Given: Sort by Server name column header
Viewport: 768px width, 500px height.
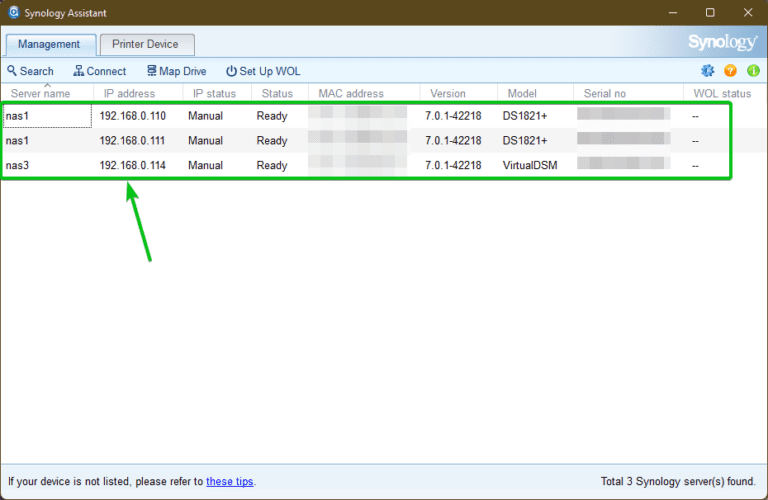Looking at the screenshot, I should click(x=47, y=94).
